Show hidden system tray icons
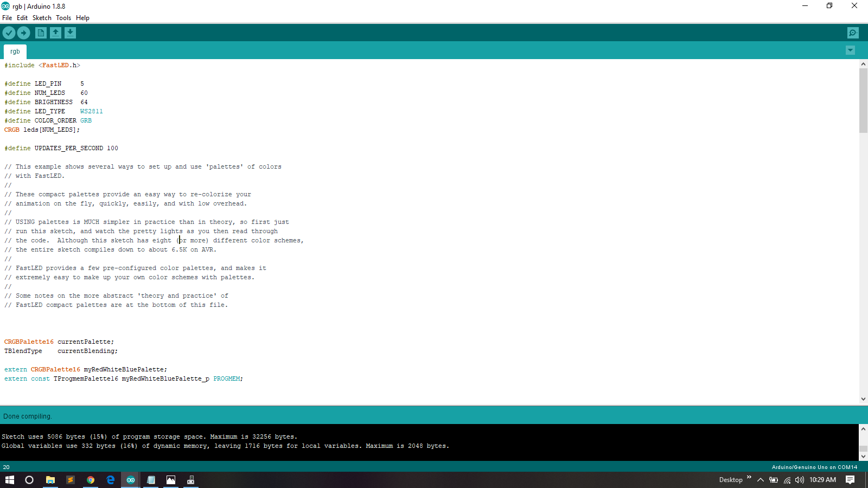Image resolution: width=868 pixels, height=488 pixels. (761, 480)
